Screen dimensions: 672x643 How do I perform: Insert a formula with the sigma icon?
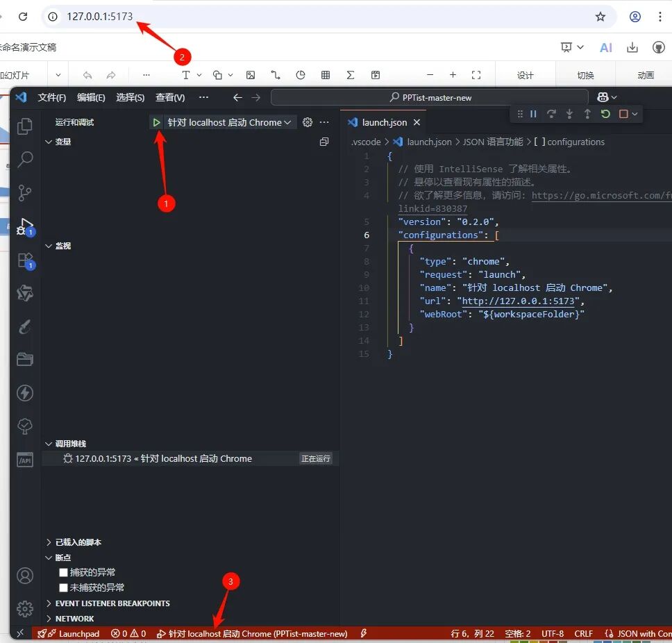tap(350, 75)
